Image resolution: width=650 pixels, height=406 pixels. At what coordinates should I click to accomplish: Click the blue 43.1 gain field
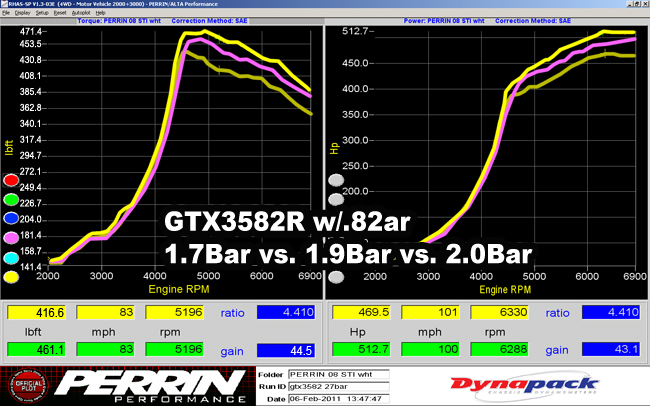611,350
